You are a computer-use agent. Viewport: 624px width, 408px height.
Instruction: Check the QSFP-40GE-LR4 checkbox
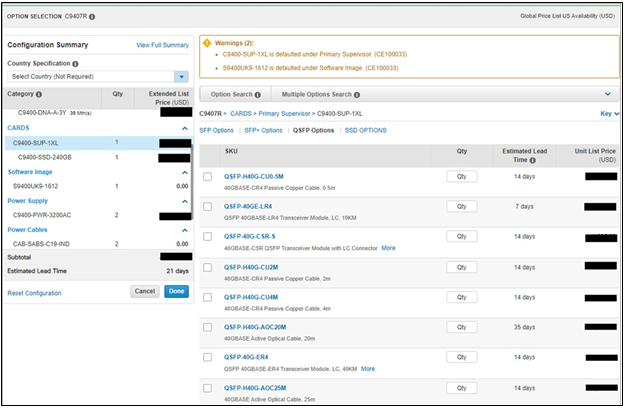[x=207, y=206]
